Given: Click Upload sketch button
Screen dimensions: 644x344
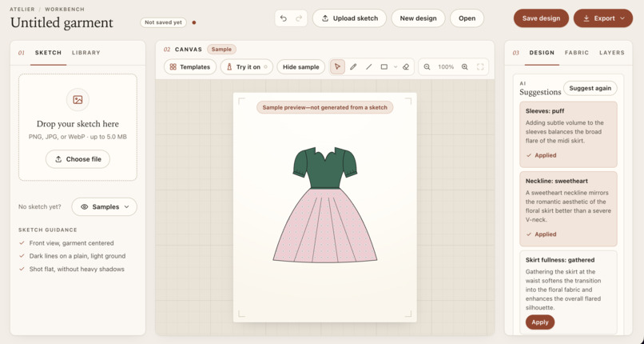Looking at the screenshot, I should tap(349, 18).
